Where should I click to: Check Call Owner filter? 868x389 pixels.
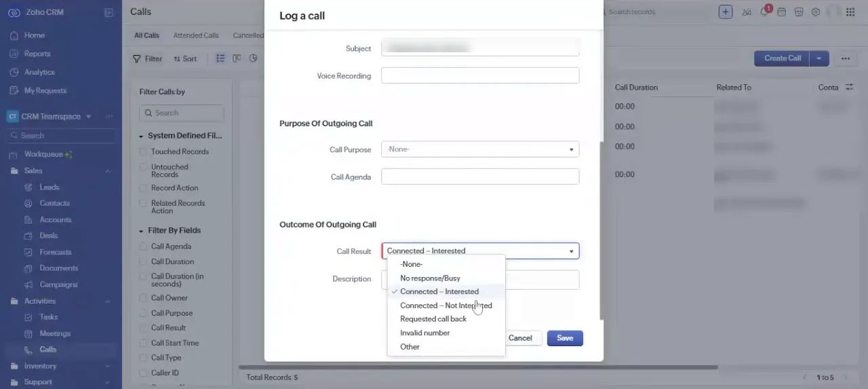143,298
